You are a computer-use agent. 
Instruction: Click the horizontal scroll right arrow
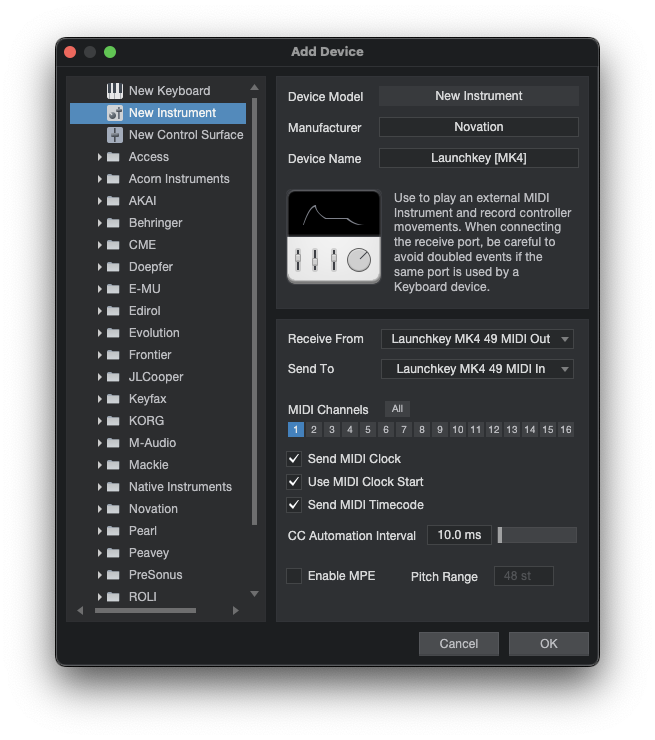(x=235, y=611)
